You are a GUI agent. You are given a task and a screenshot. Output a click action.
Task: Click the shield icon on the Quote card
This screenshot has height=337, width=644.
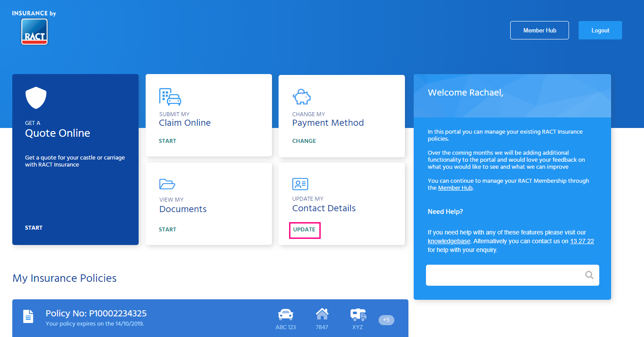tap(36, 98)
